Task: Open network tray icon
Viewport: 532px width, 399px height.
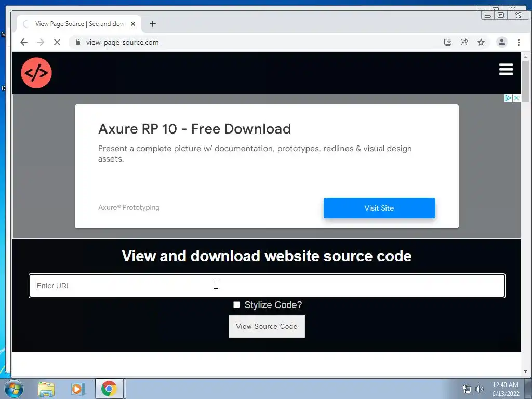Action: point(467,389)
